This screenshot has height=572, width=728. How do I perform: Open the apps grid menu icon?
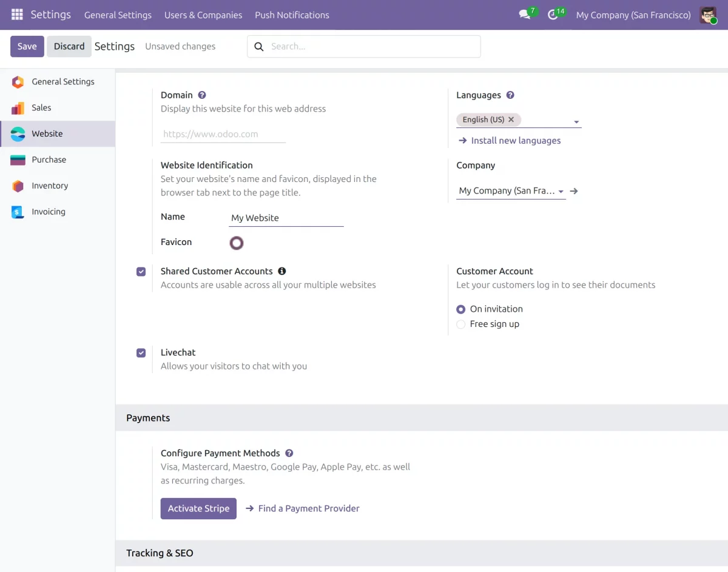[17, 15]
